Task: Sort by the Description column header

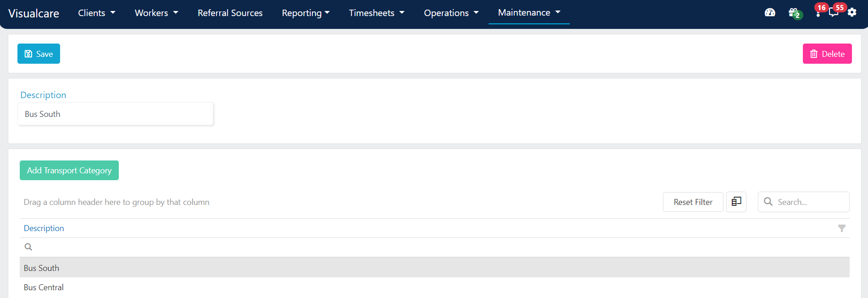Action: (x=44, y=228)
